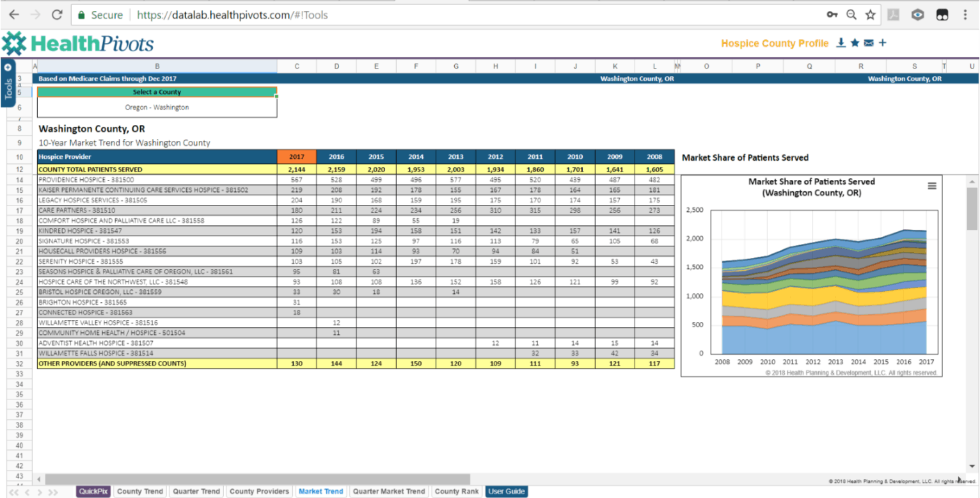Open the User Guide tab

[x=507, y=492]
